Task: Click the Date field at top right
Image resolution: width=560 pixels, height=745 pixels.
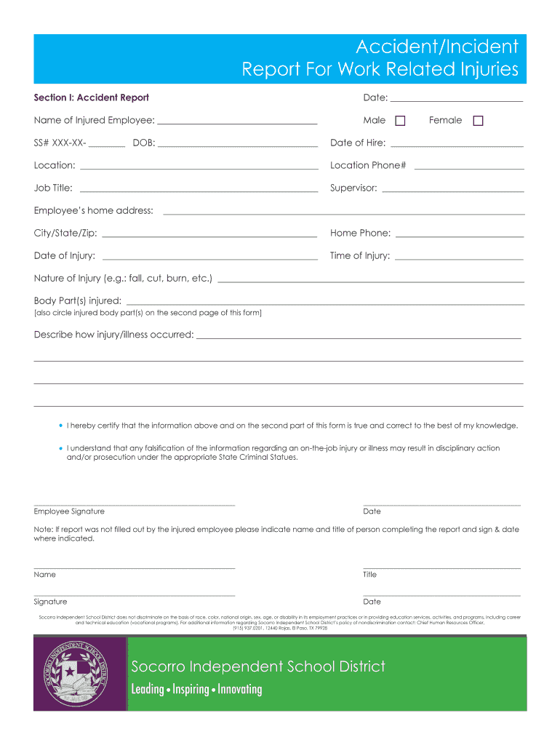Action: point(457,97)
